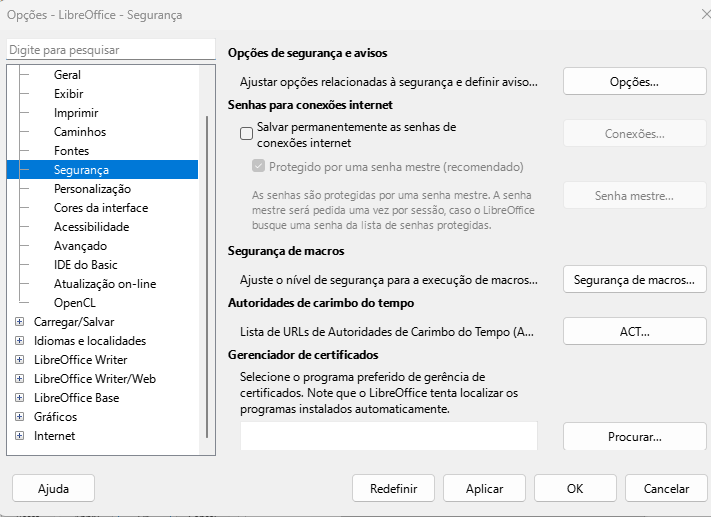Open security Opções... button
Screen dimensions: 711x517
pyautogui.click(x=634, y=82)
